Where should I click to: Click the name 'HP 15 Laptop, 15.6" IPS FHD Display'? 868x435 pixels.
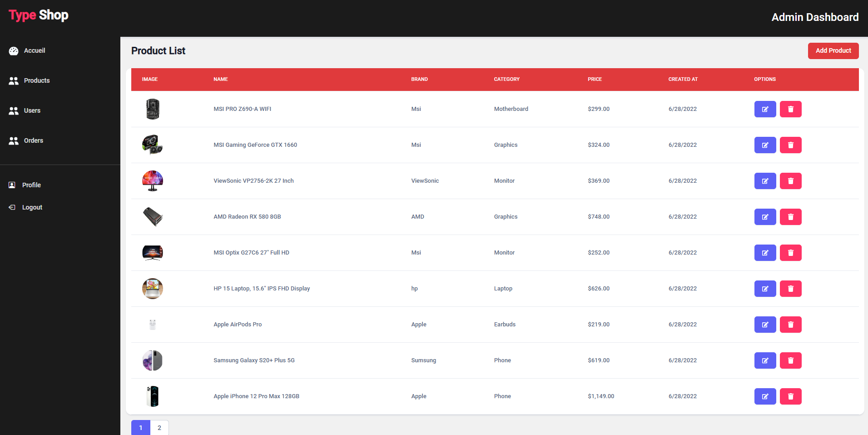point(262,289)
